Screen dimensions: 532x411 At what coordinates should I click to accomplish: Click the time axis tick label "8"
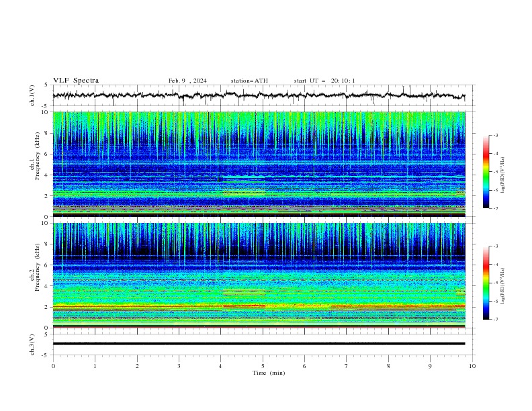click(388, 366)
